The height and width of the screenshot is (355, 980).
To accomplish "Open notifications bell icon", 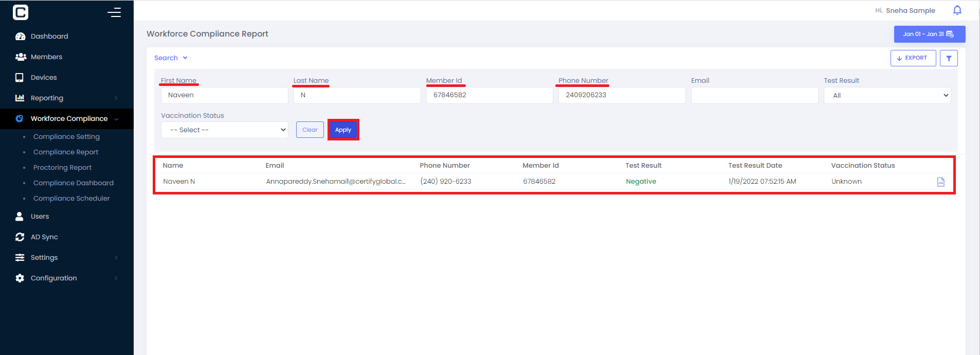I will click(957, 10).
